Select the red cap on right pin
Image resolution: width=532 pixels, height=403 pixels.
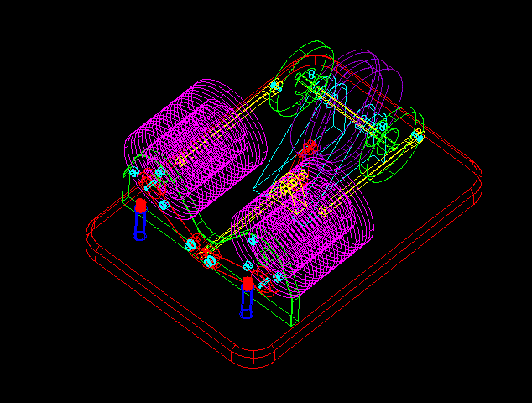[x=248, y=284]
